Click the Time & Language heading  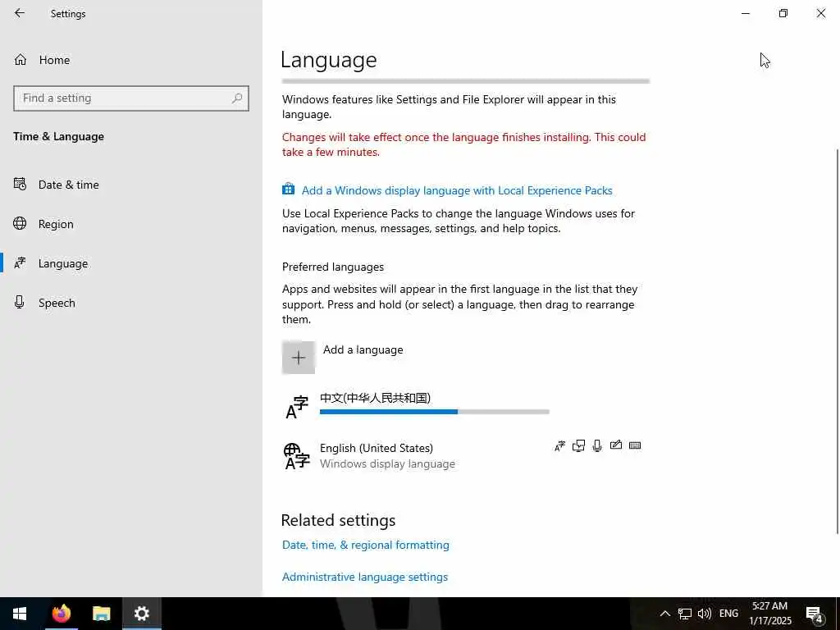click(x=58, y=137)
